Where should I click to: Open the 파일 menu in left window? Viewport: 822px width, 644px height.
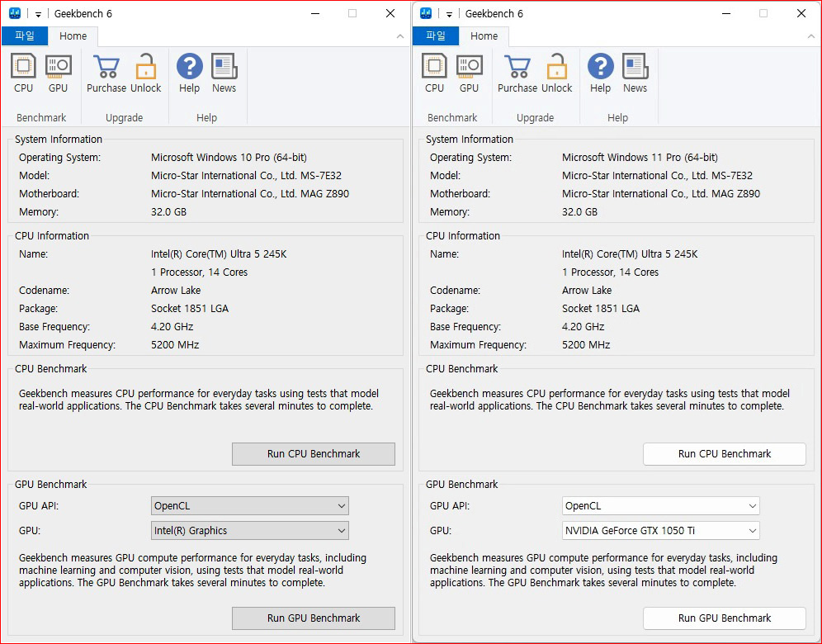(25, 36)
